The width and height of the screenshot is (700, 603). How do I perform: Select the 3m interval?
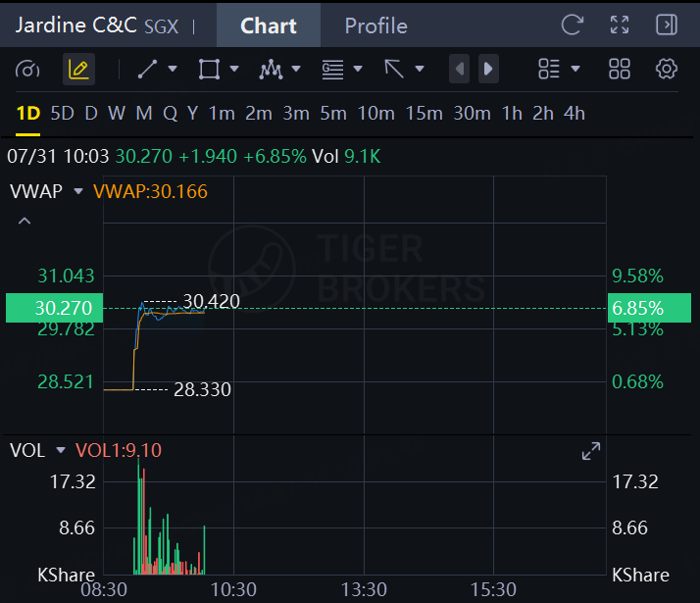(x=296, y=114)
